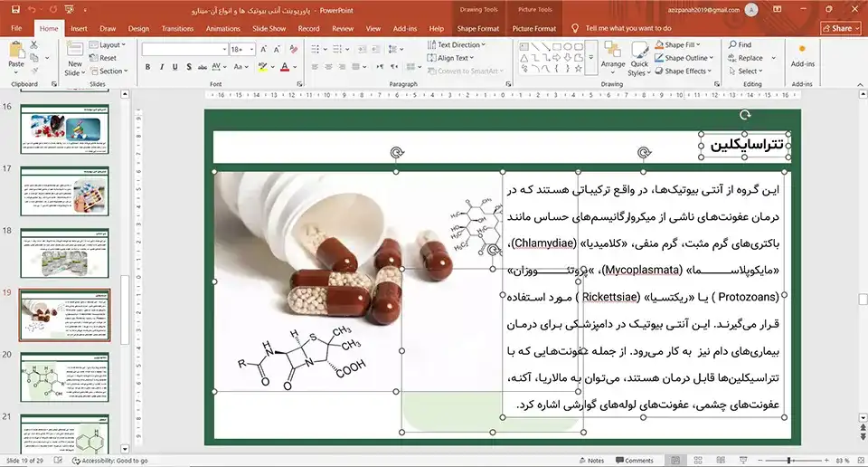This screenshot has height=467, width=868.
Task: Open the Normal view from status bar
Action: [x=675, y=461]
